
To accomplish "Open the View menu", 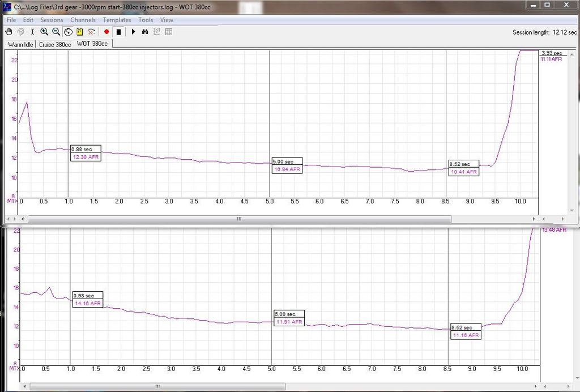I will click(167, 20).
